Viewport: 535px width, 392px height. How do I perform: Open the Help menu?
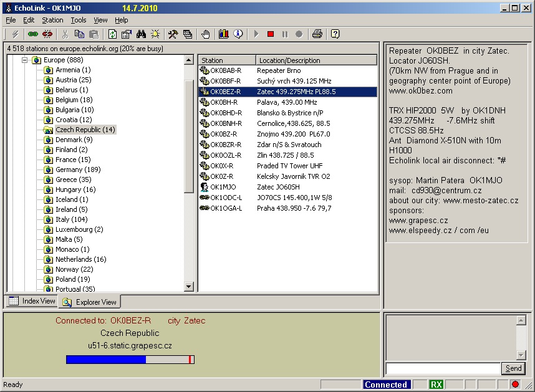point(122,20)
